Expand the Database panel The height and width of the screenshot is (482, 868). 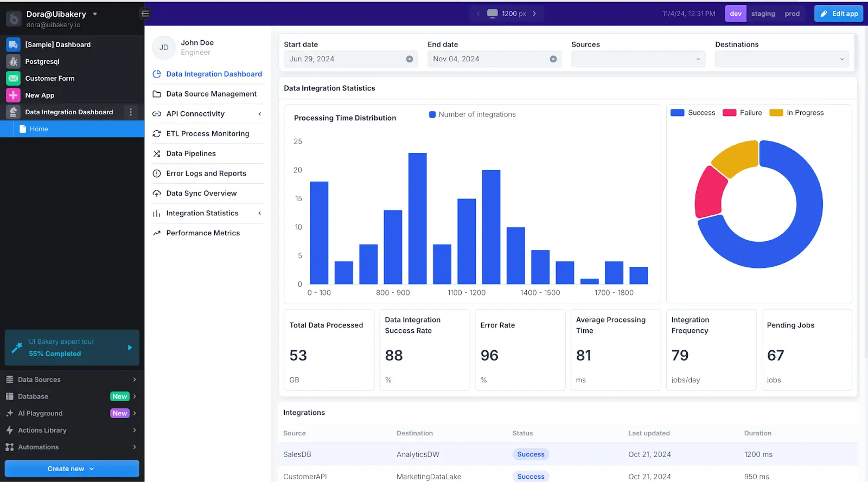coord(135,396)
